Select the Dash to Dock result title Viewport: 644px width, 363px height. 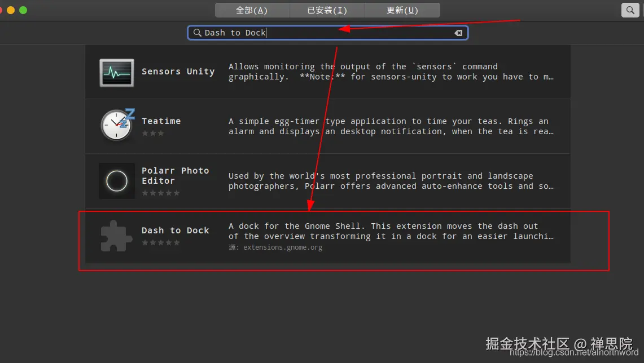pyautogui.click(x=176, y=231)
